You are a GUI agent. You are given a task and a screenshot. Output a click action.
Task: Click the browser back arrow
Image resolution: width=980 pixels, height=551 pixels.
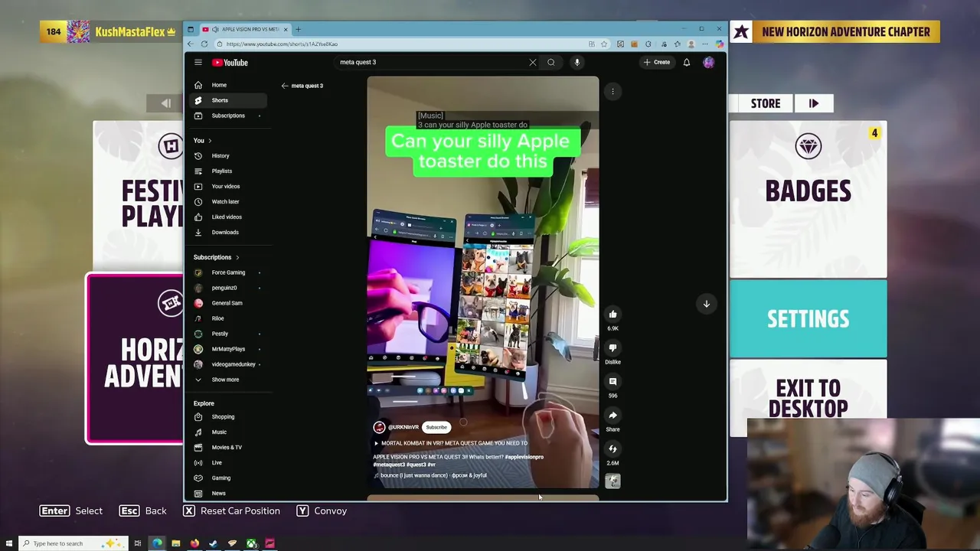191,44
